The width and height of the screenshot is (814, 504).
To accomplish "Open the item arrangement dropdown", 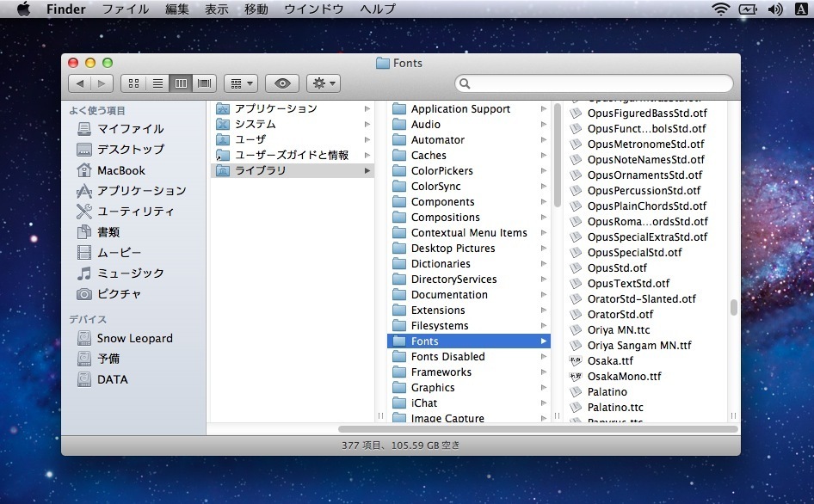I will pyautogui.click(x=240, y=83).
